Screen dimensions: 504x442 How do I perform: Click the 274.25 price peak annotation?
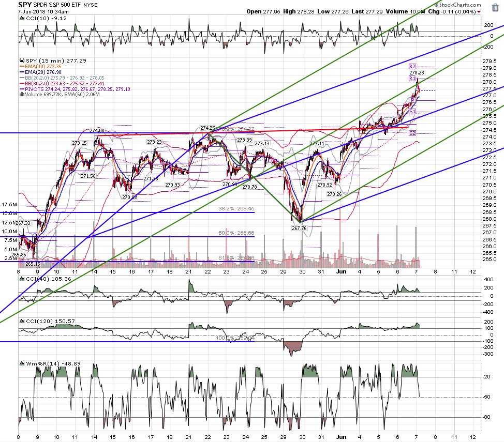click(207, 128)
